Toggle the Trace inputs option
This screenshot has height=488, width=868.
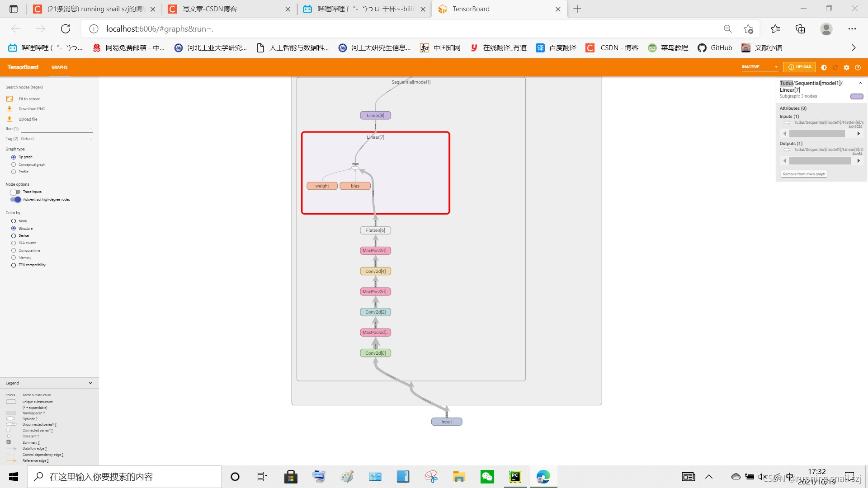(x=15, y=191)
